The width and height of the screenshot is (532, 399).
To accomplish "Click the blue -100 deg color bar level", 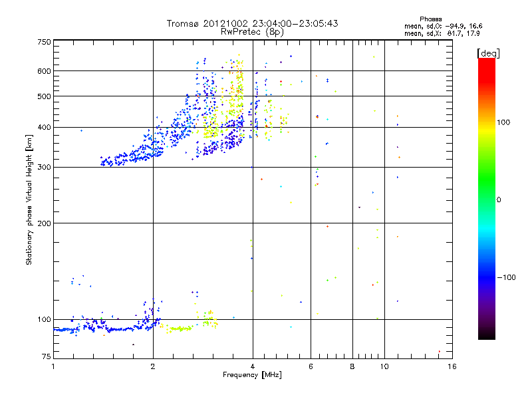I will 487,277.
